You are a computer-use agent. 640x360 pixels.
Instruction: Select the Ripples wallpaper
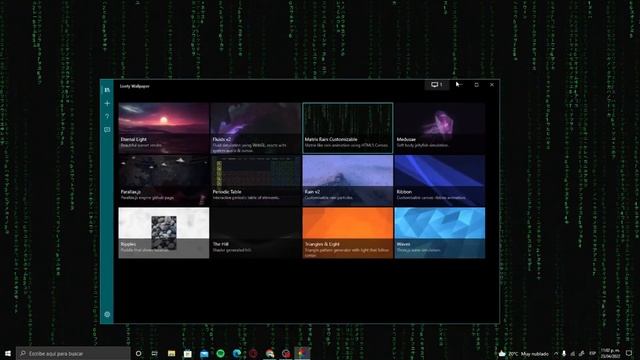pyautogui.click(x=164, y=233)
